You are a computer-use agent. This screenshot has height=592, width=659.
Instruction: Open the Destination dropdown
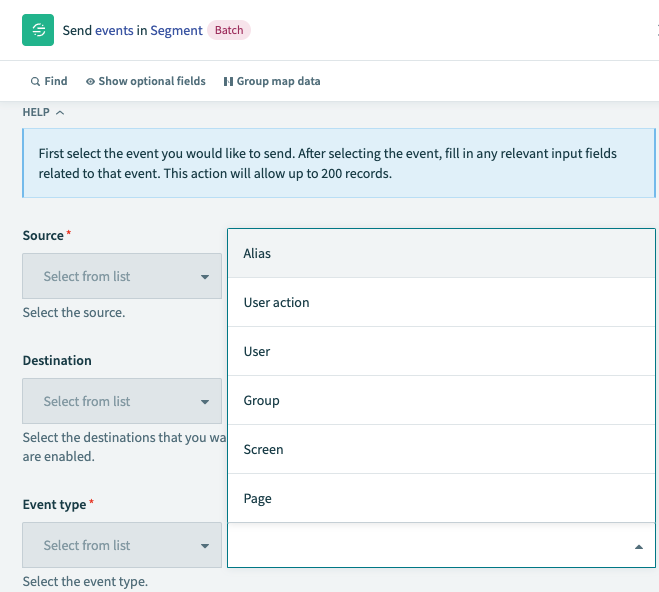(122, 401)
